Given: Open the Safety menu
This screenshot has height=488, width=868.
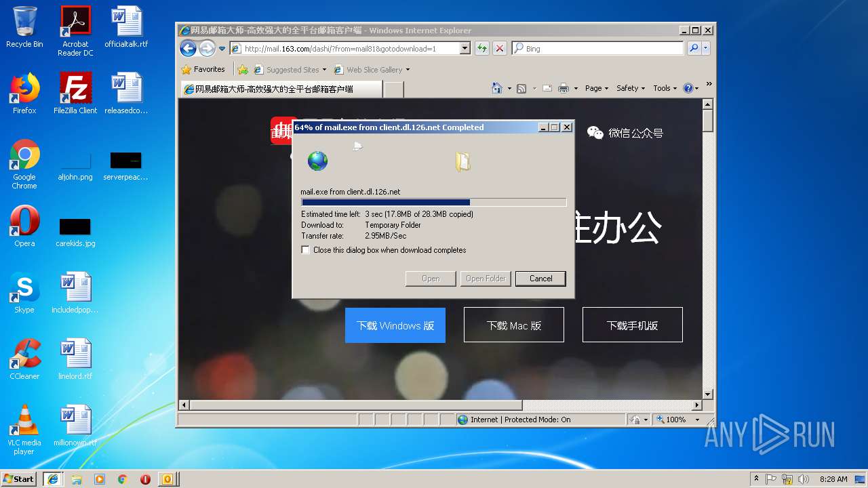Looking at the screenshot, I should click(630, 88).
